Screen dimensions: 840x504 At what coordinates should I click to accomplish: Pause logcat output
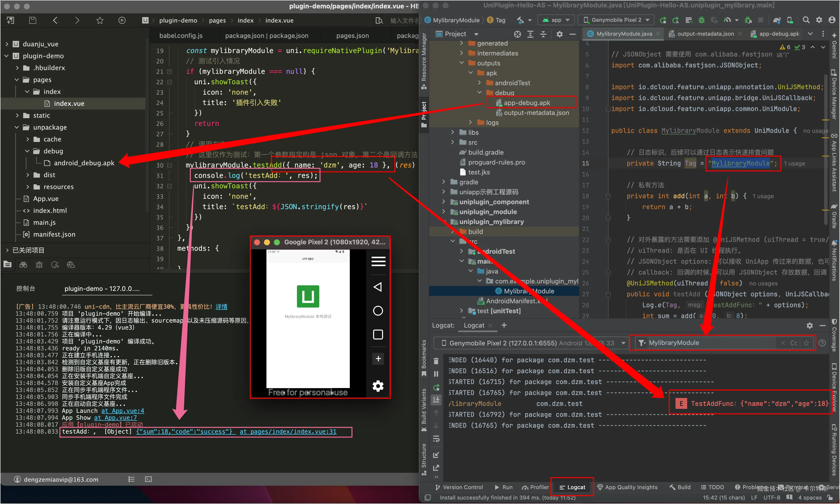click(436, 374)
